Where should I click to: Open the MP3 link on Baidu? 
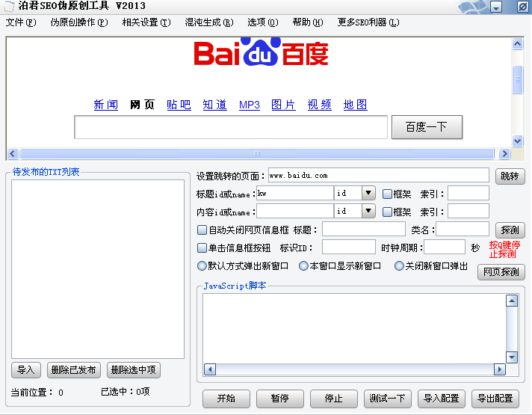(x=250, y=105)
